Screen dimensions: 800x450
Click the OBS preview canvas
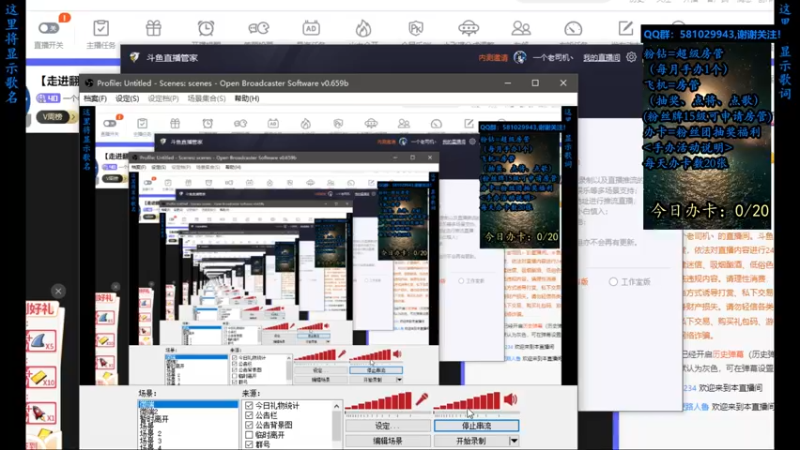(x=328, y=245)
